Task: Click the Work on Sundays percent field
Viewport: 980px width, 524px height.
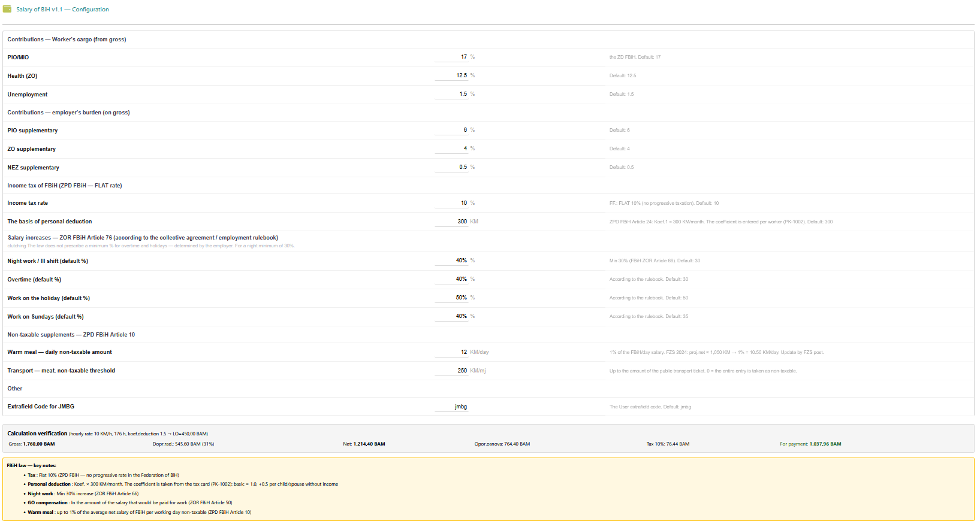Action: pos(451,316)
